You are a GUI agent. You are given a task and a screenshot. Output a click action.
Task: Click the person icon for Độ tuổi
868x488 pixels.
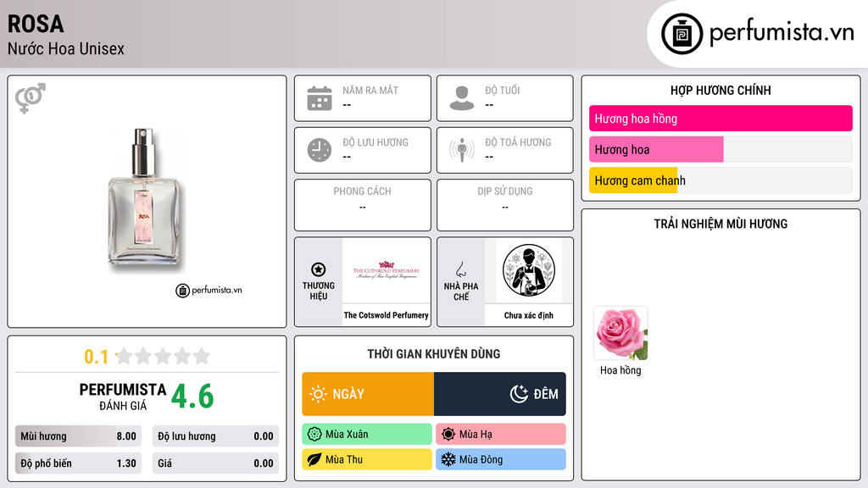click(x=462, y=98)
